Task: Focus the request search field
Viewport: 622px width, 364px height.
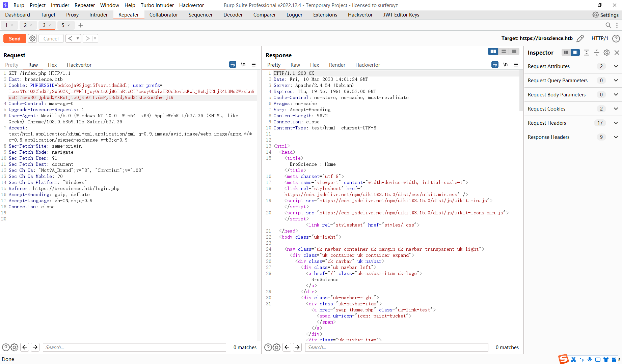Action: pos(134,347)
